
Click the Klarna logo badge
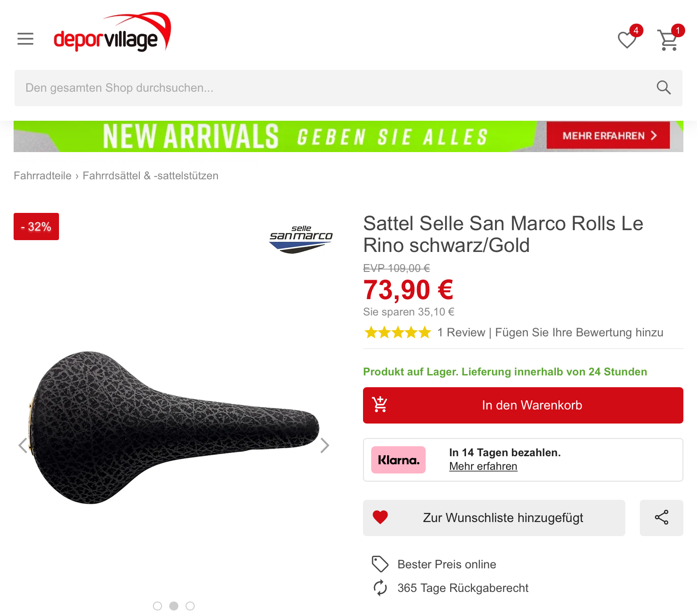(398, 460)
